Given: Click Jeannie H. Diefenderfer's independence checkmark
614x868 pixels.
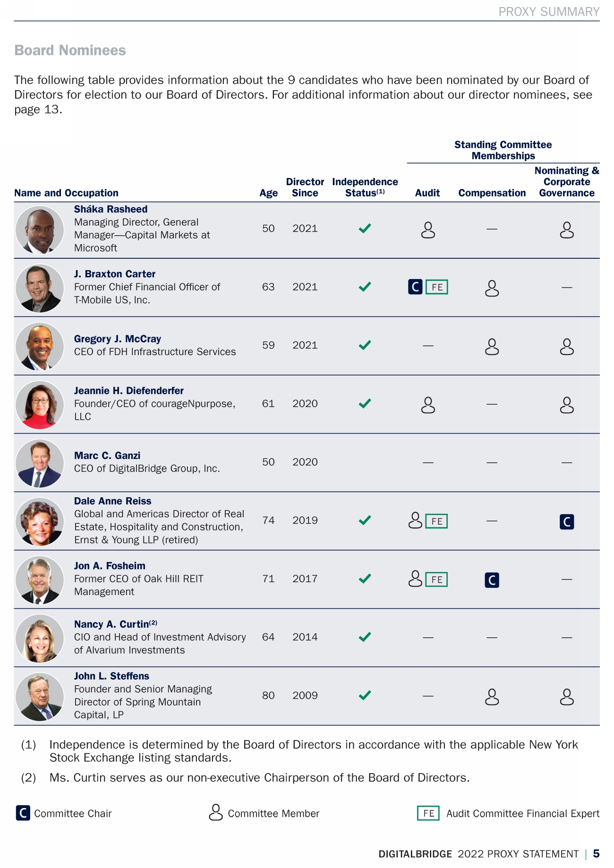Looking at the screenshot, I should tap(365, 404).
